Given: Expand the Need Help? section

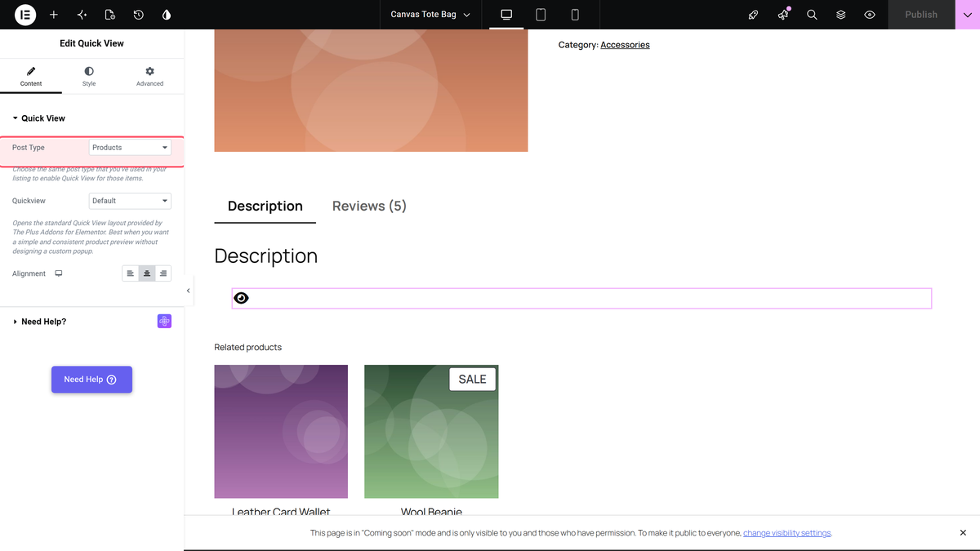Looking at the screenshot, I should click(x=44, y=322).
